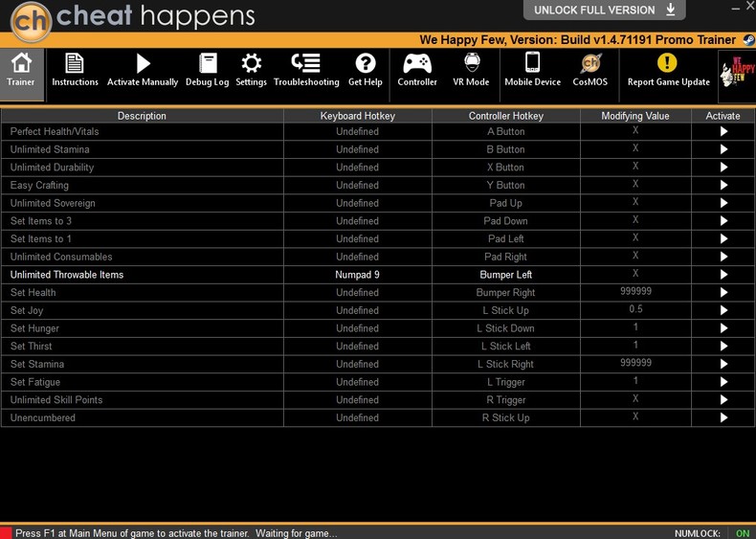Open the Trainer home tab
This screenshot has height=539, width=756.
pos(21,75)
